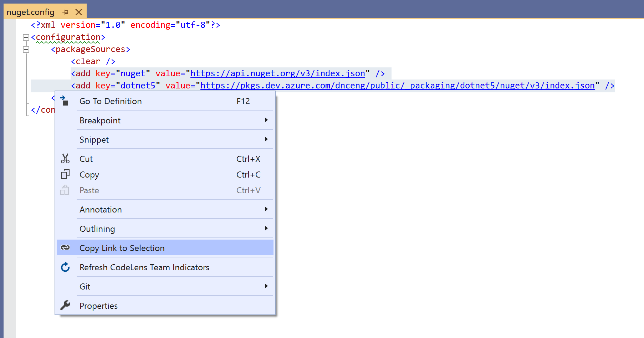Click the Copy pages icon
The height and width of the screenshot is (338, 644).
65,174
